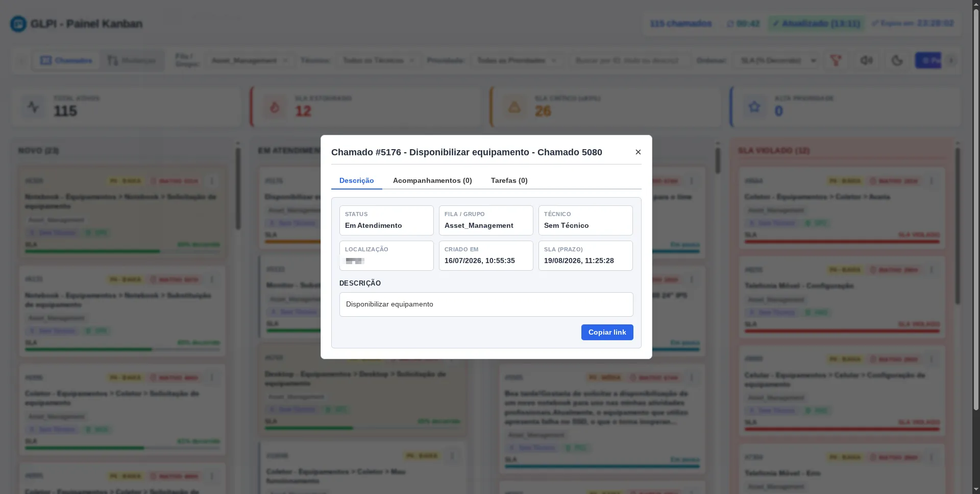Click the star icon on Alta Prioridade card
The image size is (980, 494).
754,107
